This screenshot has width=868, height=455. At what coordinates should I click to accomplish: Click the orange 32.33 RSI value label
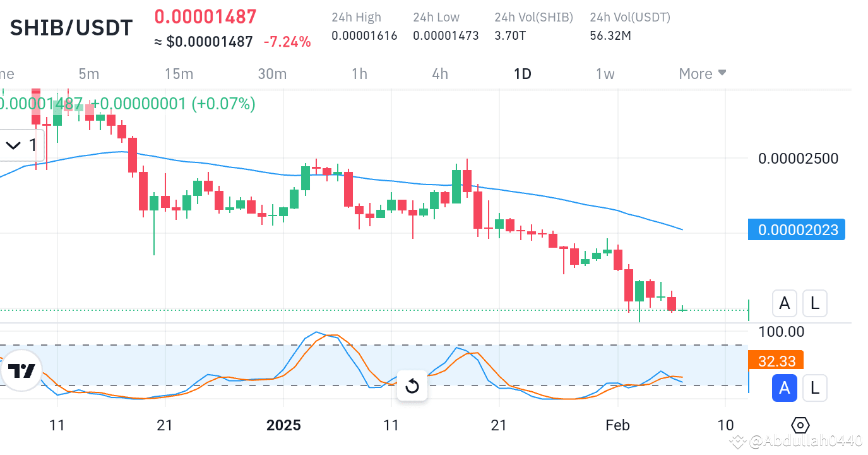[x=776, y=361]
